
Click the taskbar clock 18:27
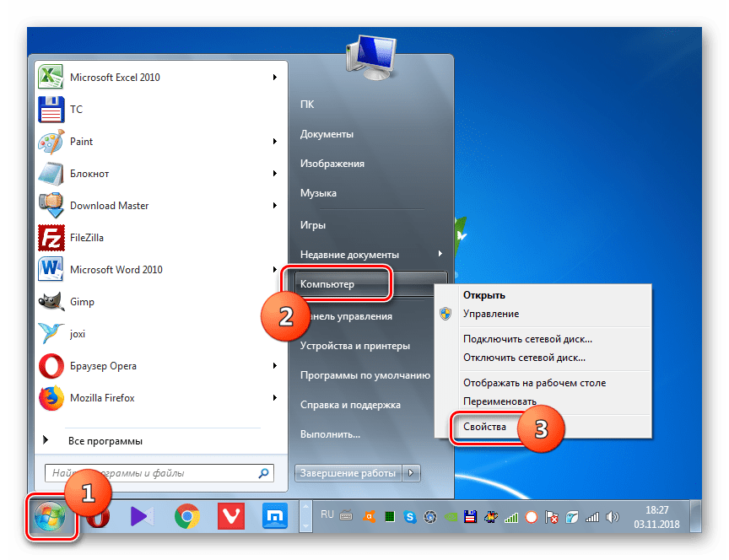pyautogui.click(x=657, y=510)
